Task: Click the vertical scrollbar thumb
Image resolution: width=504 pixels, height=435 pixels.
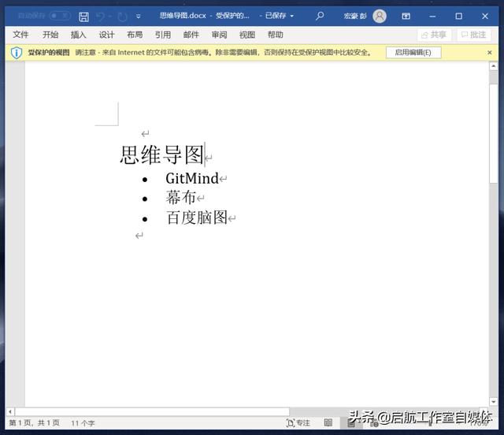Action: click(x=494, y=133)
